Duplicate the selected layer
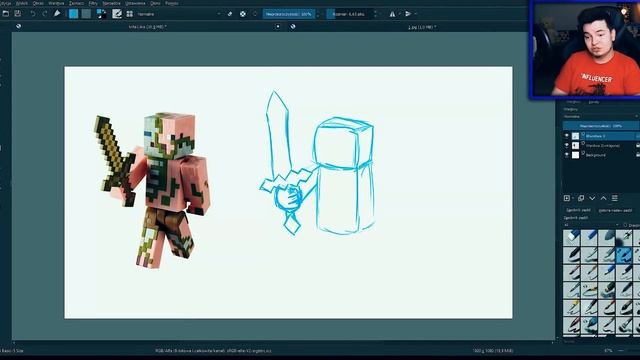Screen dimensions: 640x360 coord(581,198)
